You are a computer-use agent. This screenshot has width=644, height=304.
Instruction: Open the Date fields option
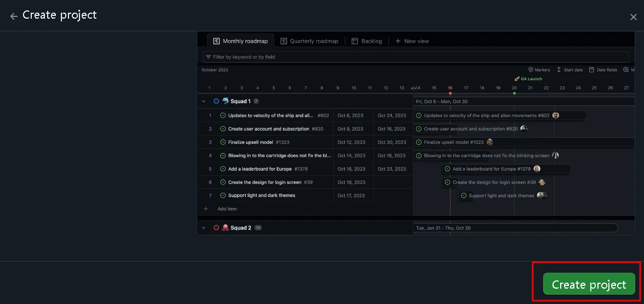point(603,70)
